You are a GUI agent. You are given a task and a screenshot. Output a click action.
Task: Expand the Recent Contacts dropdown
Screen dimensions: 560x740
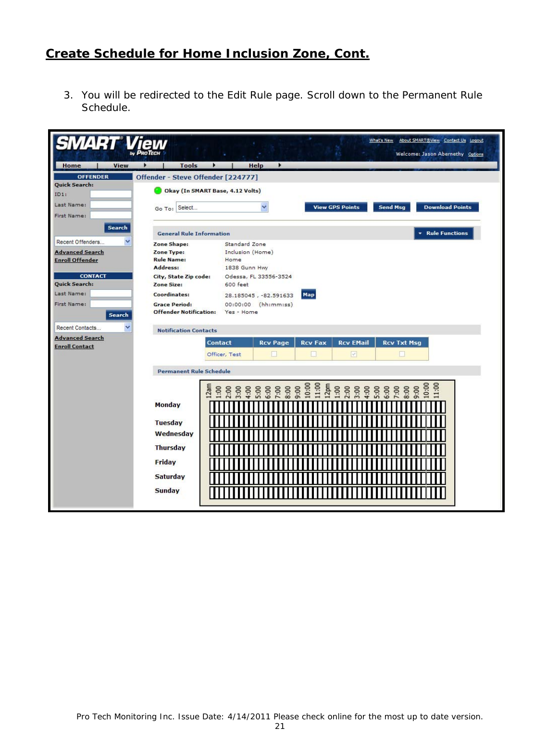[x=93, y=327]
